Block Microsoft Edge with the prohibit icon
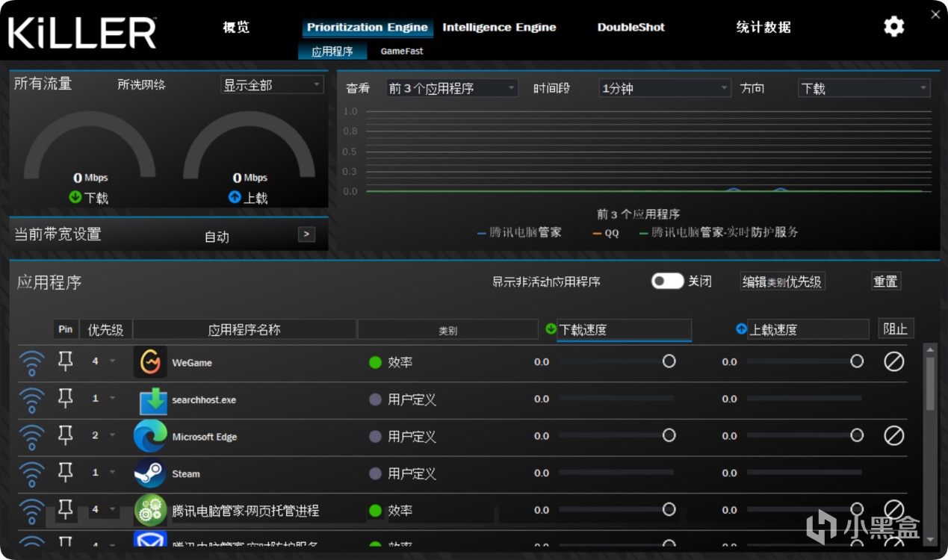Viewport: 948px width, 560px height. [x=894, y=435]
